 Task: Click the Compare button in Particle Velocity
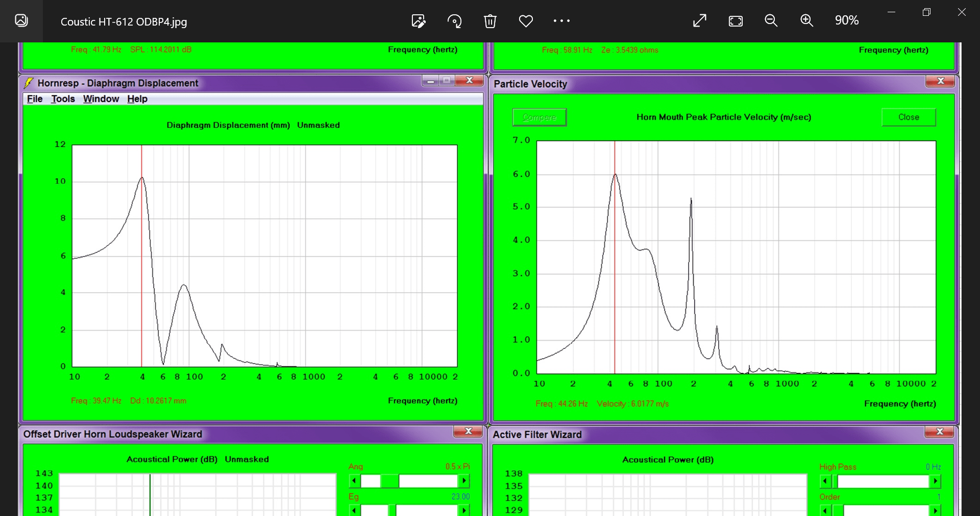pyautogui.click(x=540, y=117)
